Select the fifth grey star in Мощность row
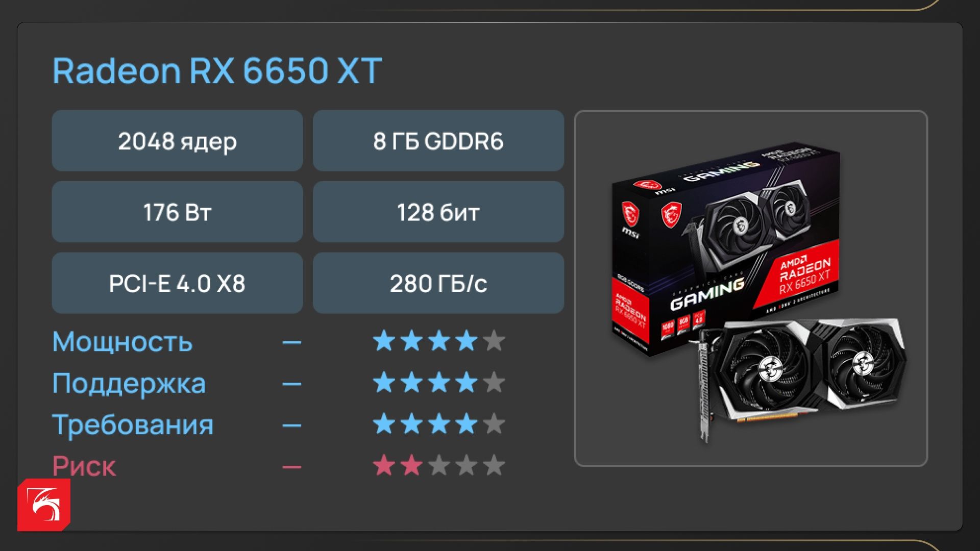The width and height of the screenshot is (980, 551). coord(494,341)
